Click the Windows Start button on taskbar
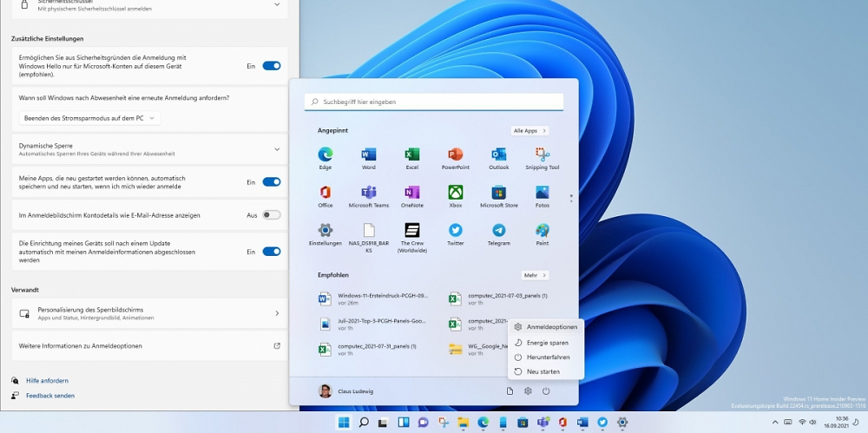The height and width of the screenshot is (433, 868). tap(344, 423)
